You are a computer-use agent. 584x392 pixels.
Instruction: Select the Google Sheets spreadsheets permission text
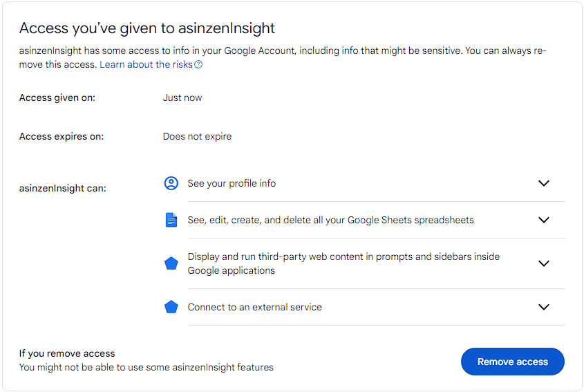tap(330, 221)
